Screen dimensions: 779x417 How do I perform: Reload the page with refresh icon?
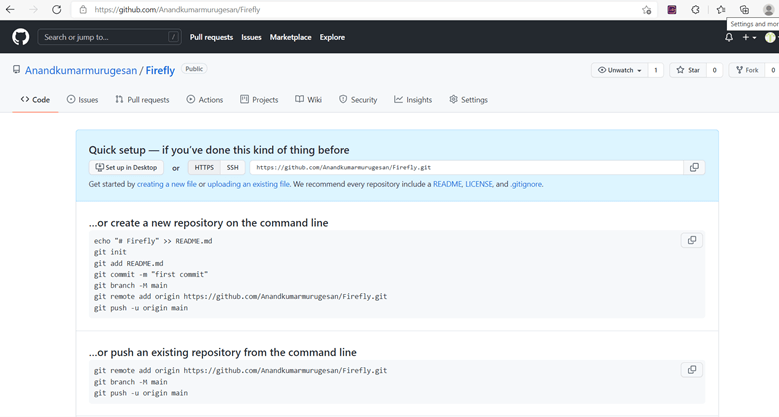(57, 9)
